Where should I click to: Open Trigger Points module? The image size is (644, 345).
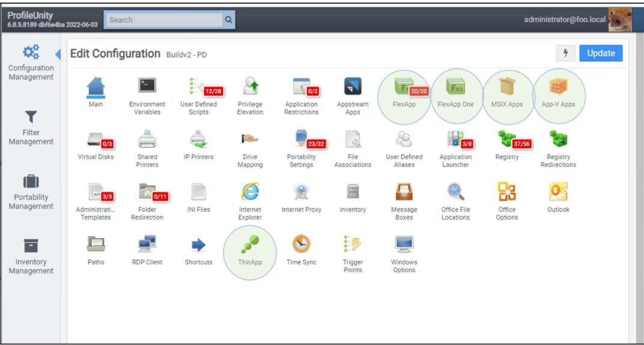click(x=353, y=254)
